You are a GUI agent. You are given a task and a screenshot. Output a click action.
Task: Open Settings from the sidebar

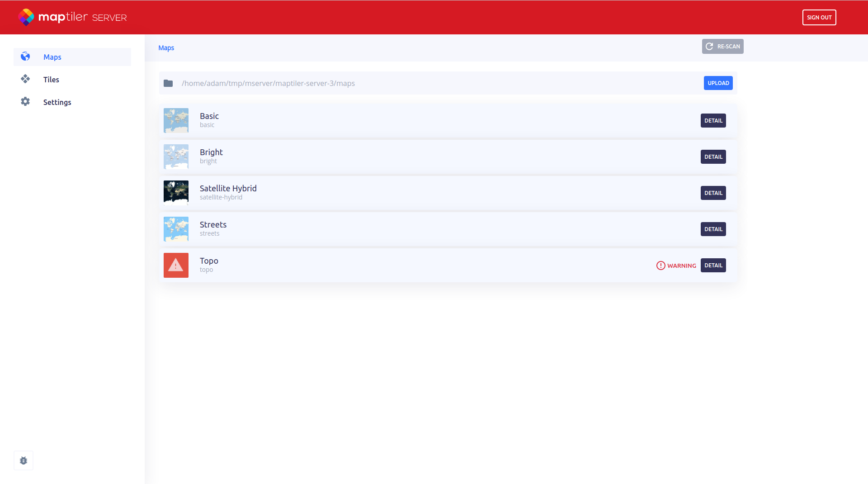(57, 102)
